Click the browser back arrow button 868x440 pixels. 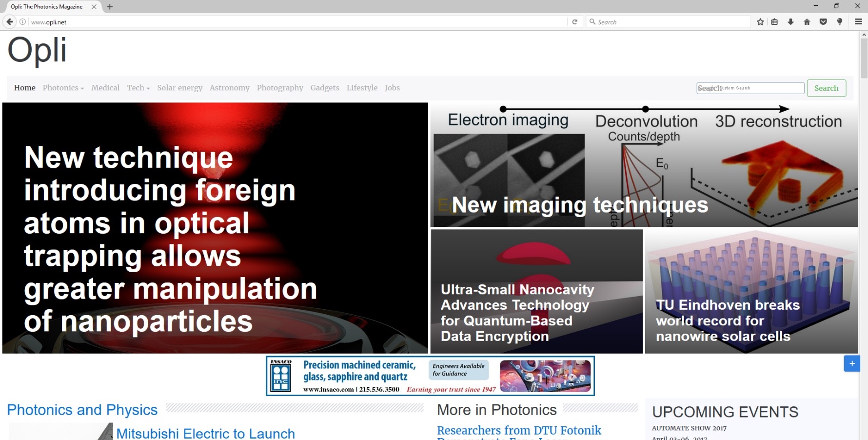(9, 22)
